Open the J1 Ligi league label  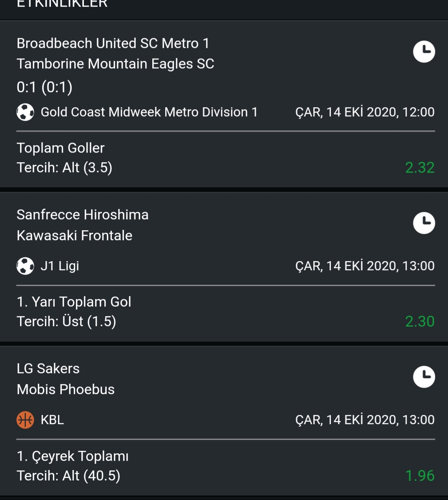click(60, 266)
